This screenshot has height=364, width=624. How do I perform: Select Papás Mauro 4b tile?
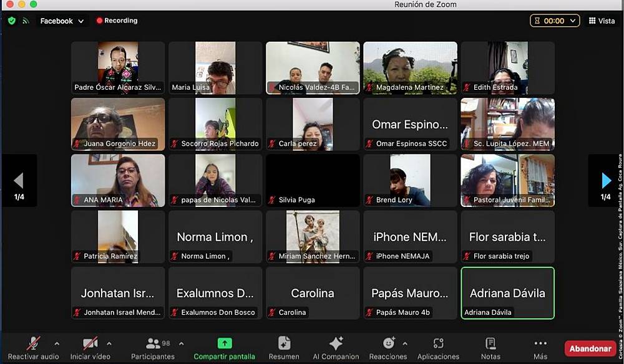coord(411,293)
